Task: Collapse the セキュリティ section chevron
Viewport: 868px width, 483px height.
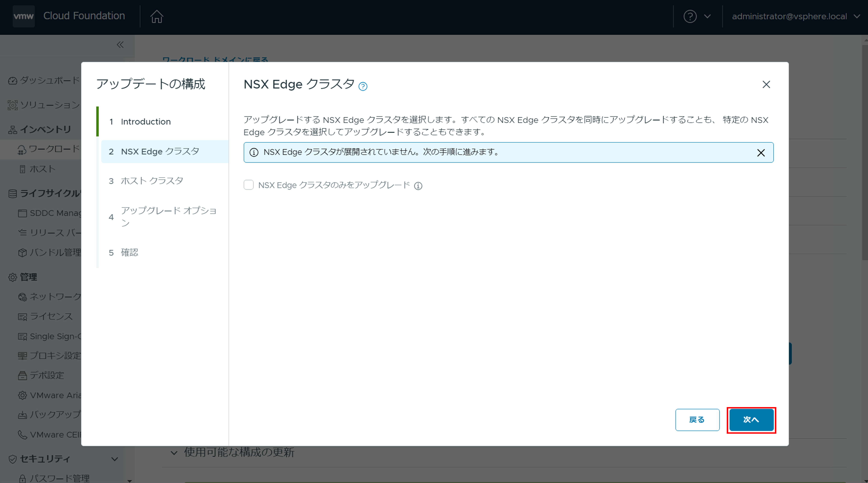Action: [x=115, y=459]
